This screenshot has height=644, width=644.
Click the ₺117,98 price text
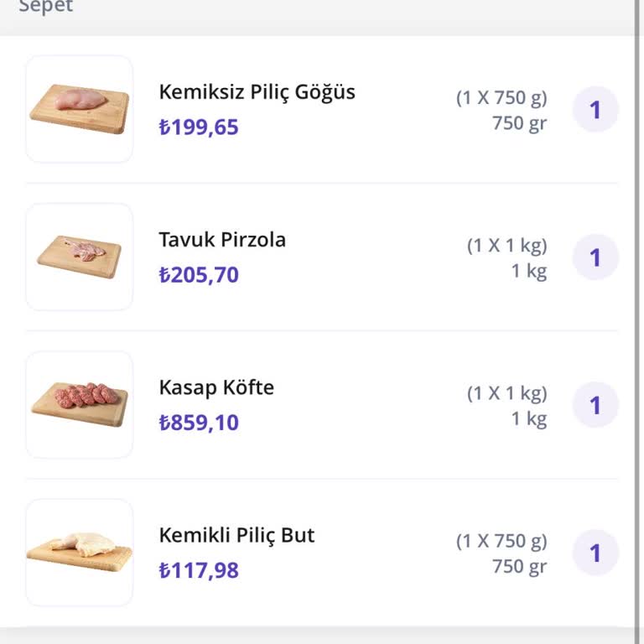click(x=199, y=570)
